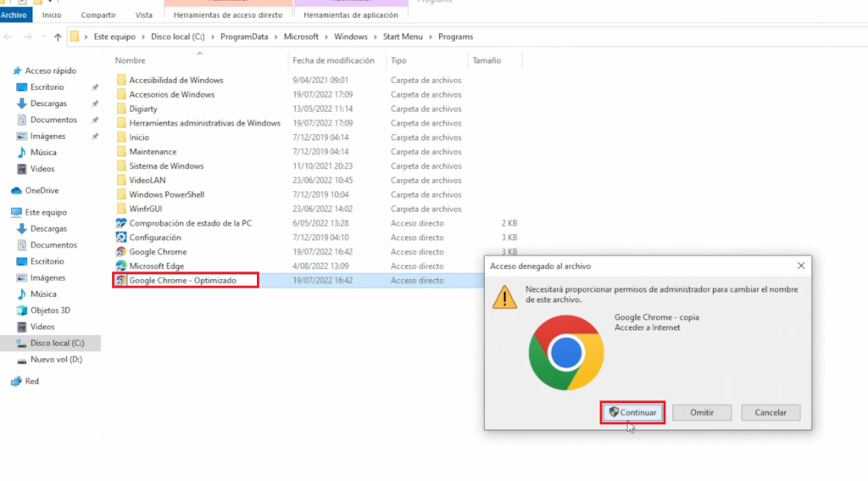
Task: Click Disco local (C:) in the address bar
Action: [178, 36]
